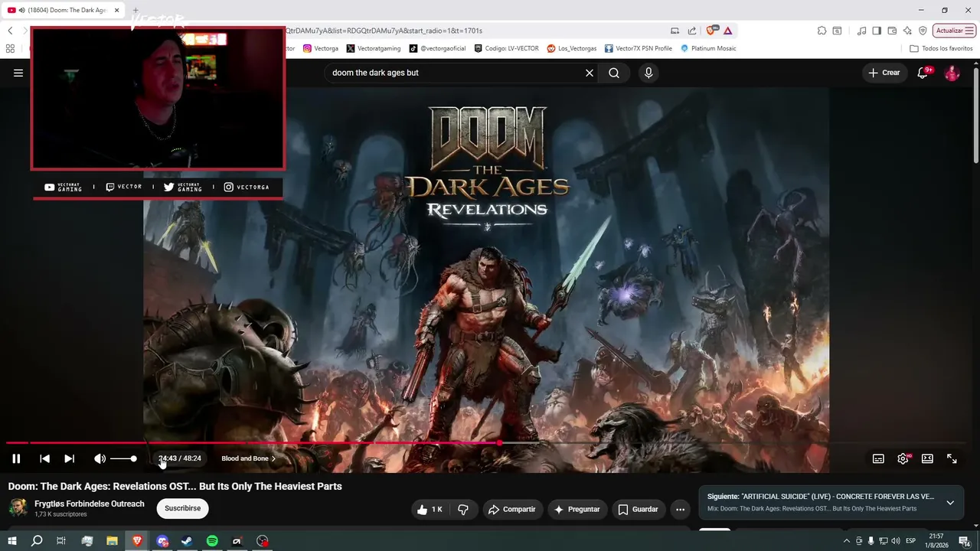This screenshot has width=980, height=551.
Task: Open the Todos los favoritos folder
Action: pos(941,48)
